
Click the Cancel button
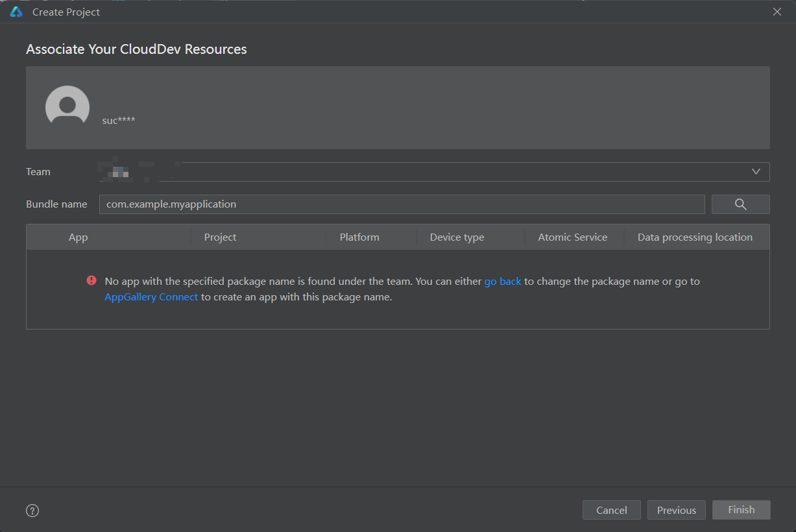click(612, 510)
